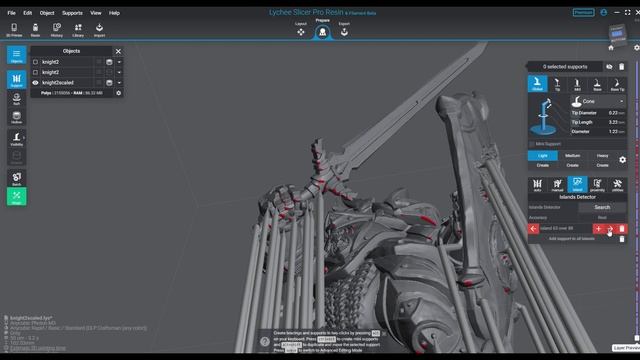Click the help question mark icon

point(265,341)
